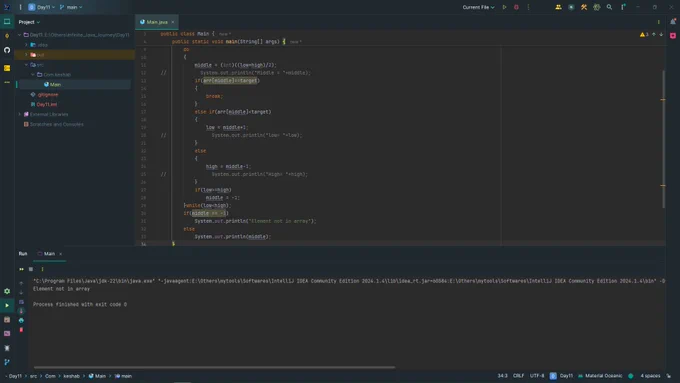Image resolution: width=680 pixels, height=383 pixels.
Task: Close the Main.java editor tab
Action: (173, 22)
